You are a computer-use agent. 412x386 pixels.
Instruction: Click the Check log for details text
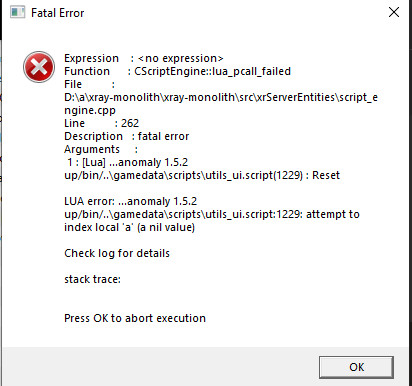pyautogui.click(x=117, y=253)
